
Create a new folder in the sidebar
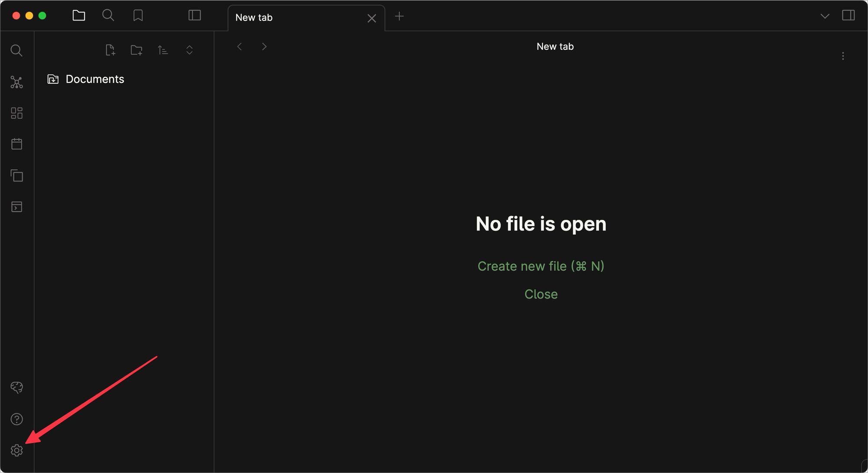[x=136, y=50]
